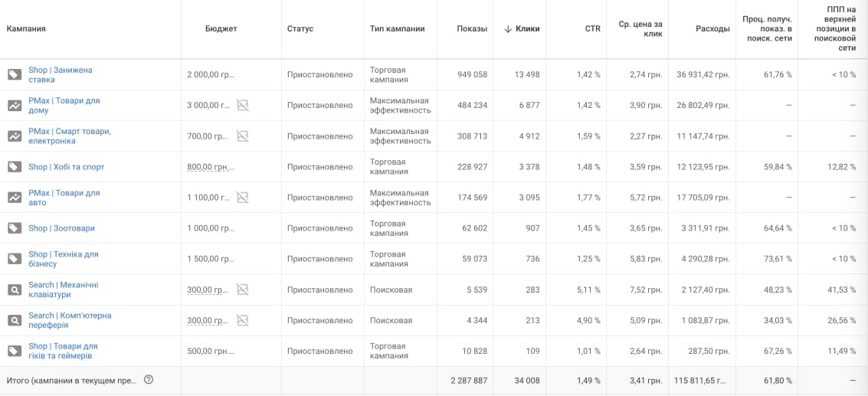Click the shopping tag icon for Shop | Зоотовари
The image size is (868, 396).
pyautogui.click(x=15, y=228)
